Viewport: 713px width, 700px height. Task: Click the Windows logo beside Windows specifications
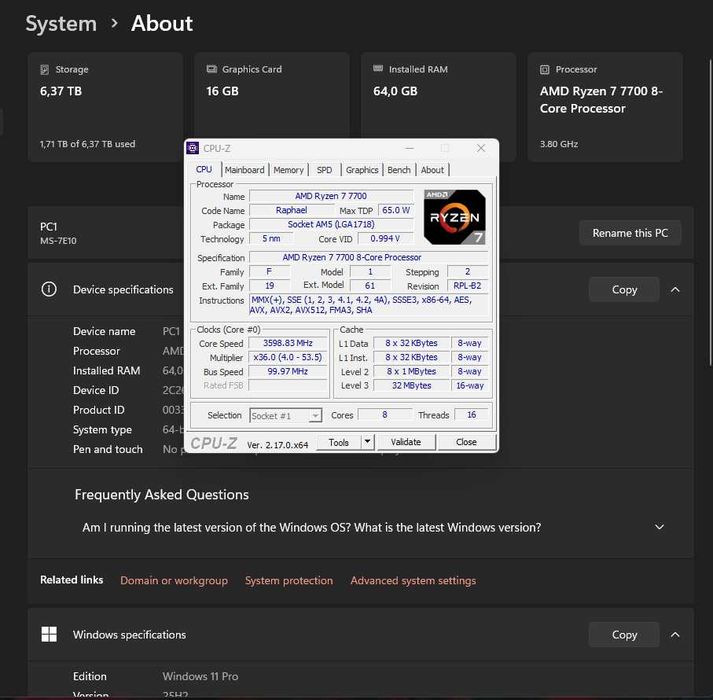pos(49,634)
